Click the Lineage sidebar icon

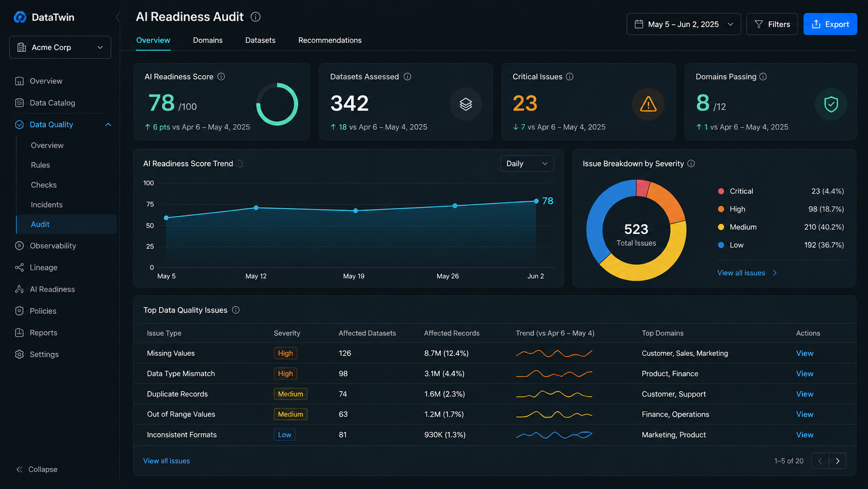[x=20, y=268]
